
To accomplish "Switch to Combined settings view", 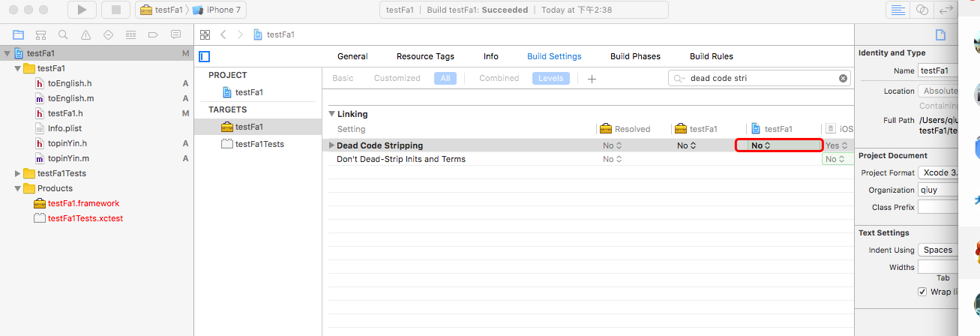I will pos(499,78).
